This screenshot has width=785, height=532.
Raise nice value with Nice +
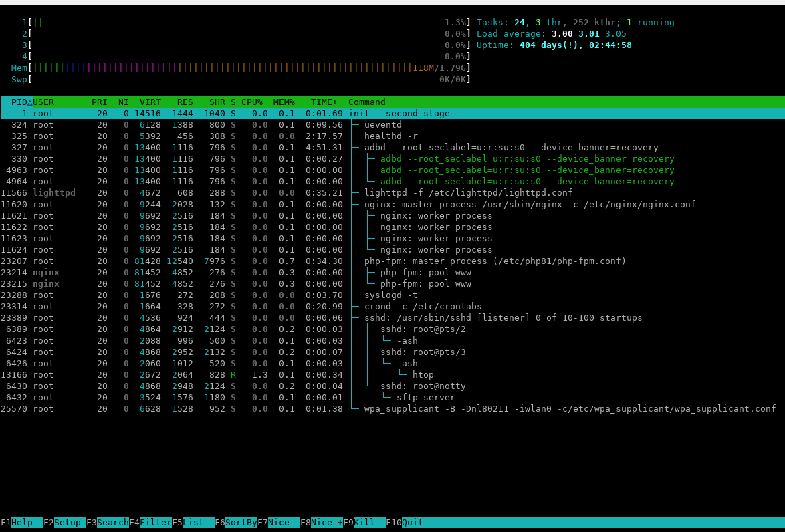click(322, 523)
